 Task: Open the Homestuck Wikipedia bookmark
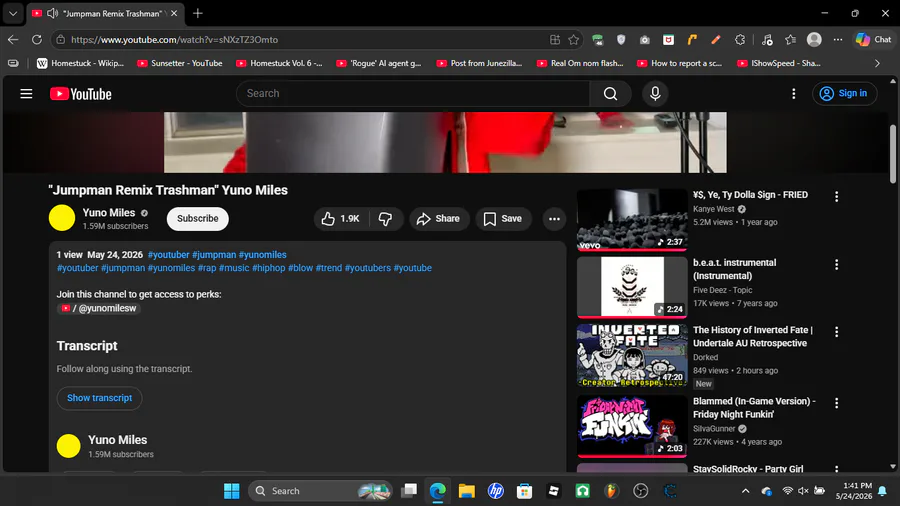(80, 63)
